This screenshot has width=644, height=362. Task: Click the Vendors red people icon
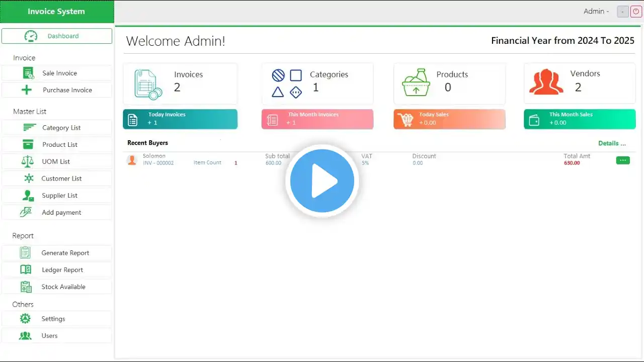(x=546, y=82)
